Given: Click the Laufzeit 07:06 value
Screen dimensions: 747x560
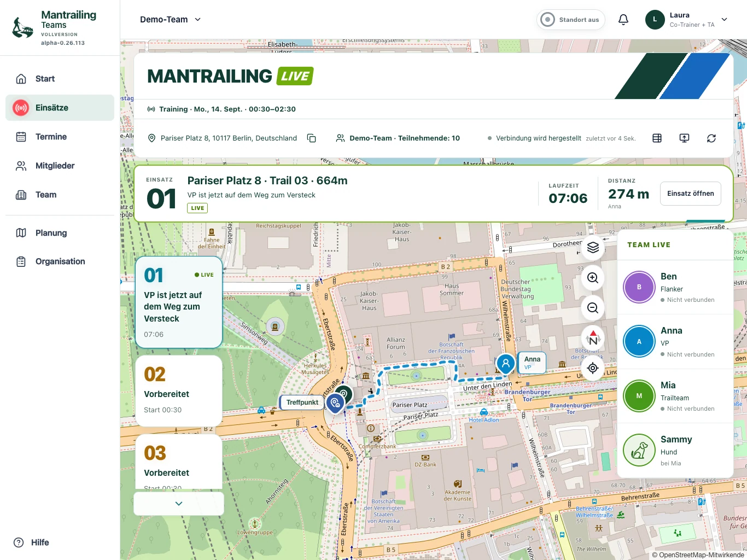Looking at the screenshot, I should (x=568, y=199).
